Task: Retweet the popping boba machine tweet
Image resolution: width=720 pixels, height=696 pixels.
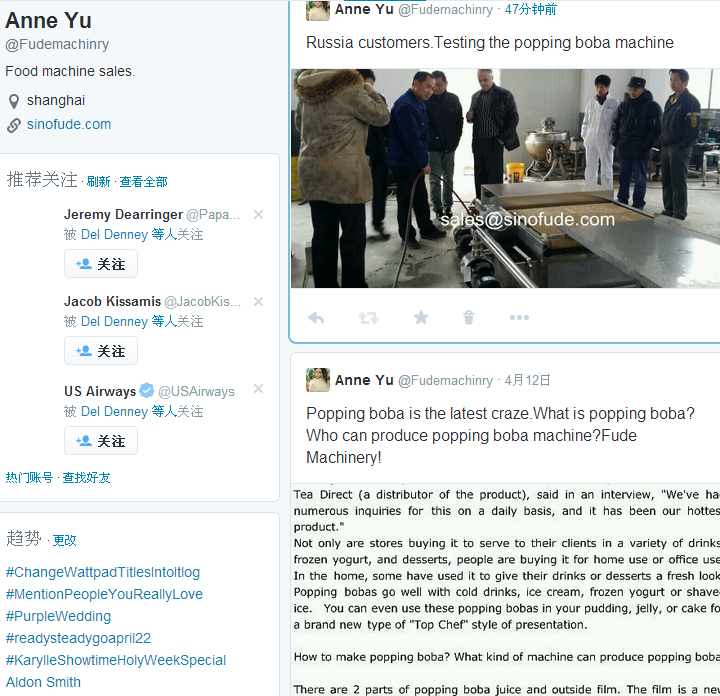Action: pyautogui.click(x=368, y=318)
